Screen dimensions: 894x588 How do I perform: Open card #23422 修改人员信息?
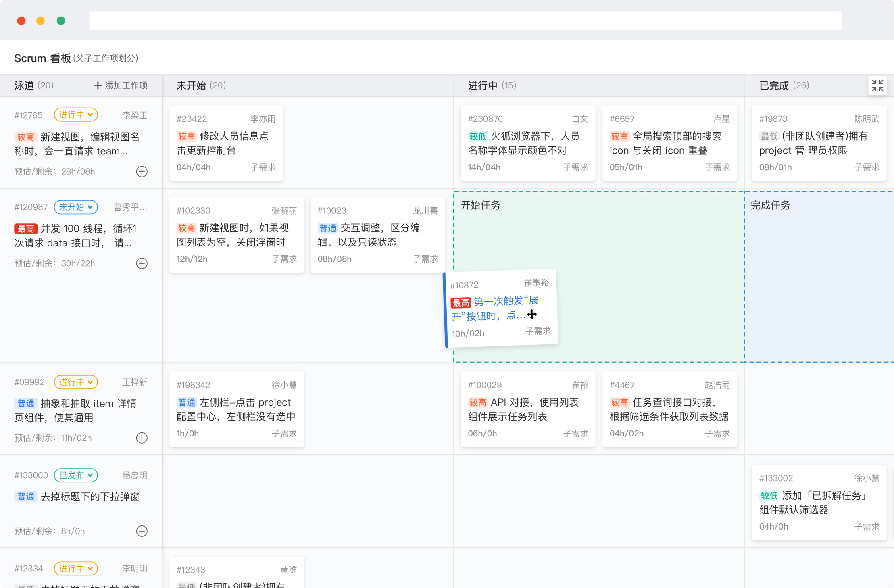coord(226,143)
